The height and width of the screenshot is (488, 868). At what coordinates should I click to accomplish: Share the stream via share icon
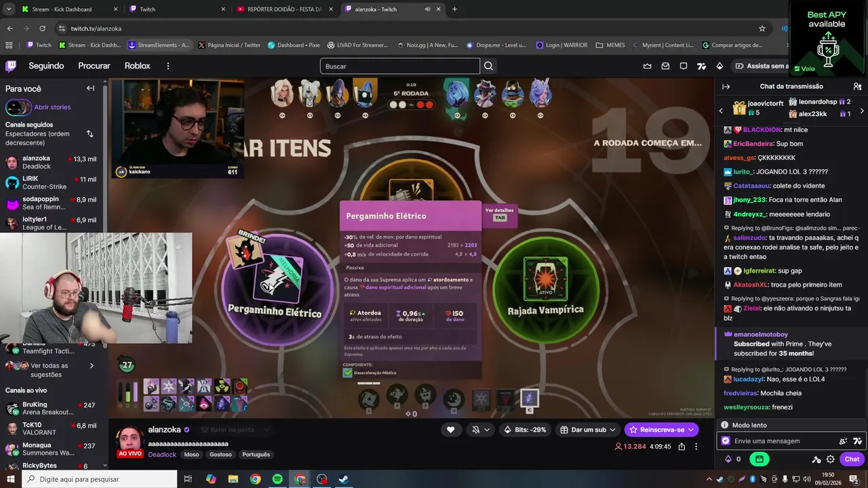pyautogui.click(x=682, y=447)
